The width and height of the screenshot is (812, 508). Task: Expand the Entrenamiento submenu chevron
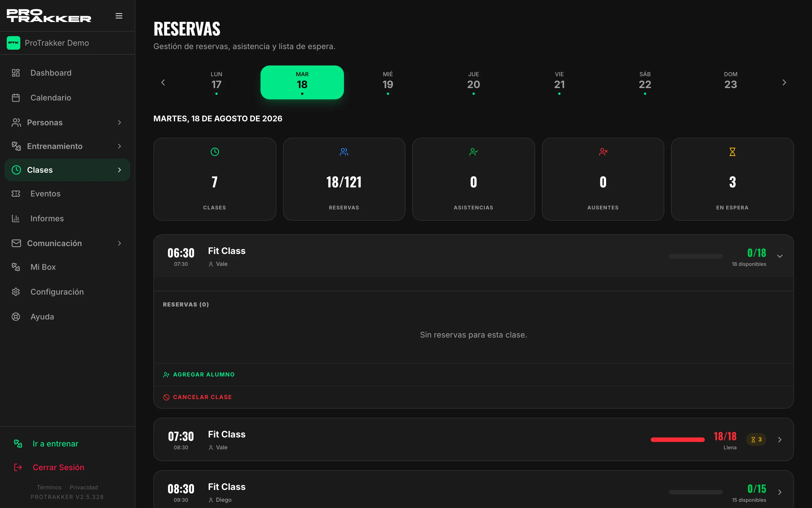point(120,146)
